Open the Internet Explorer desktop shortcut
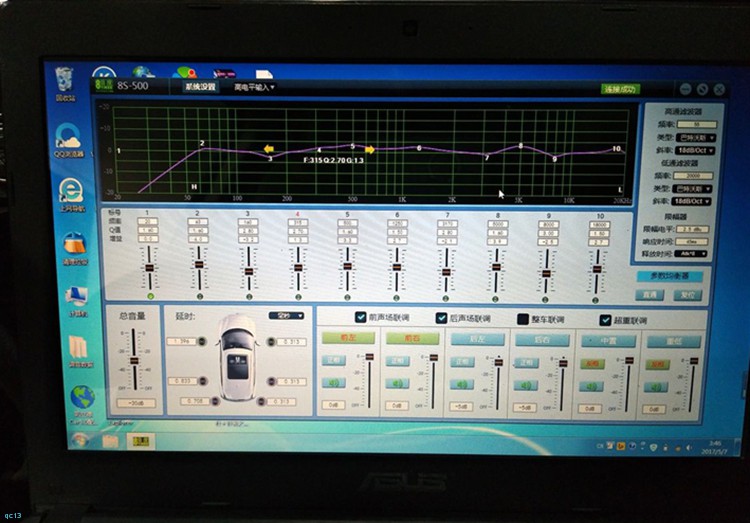Image resolution: width=750 pixels, height=523 pixels. point(70,192)
